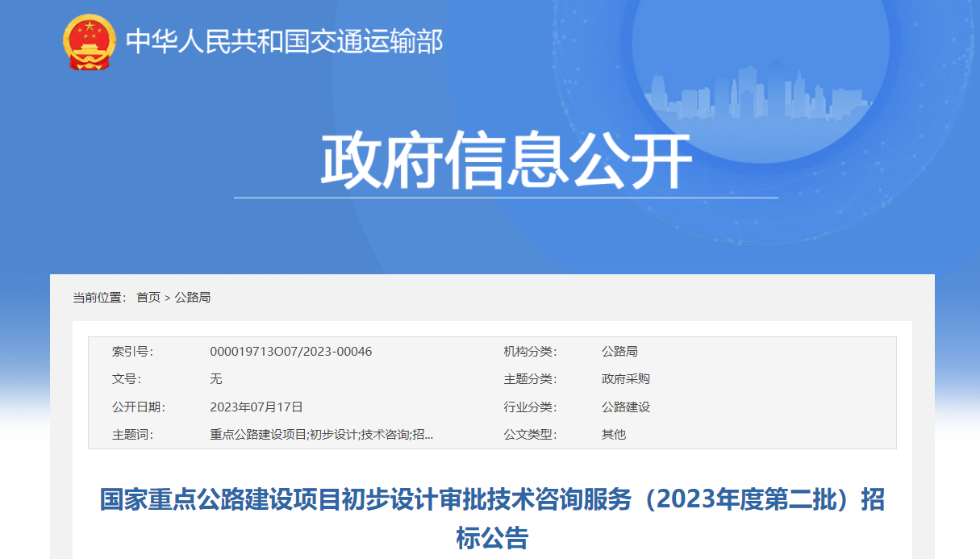Screen dimensions: 980x559
Task: Click the 索引号 field label
Action: (132, 352)
